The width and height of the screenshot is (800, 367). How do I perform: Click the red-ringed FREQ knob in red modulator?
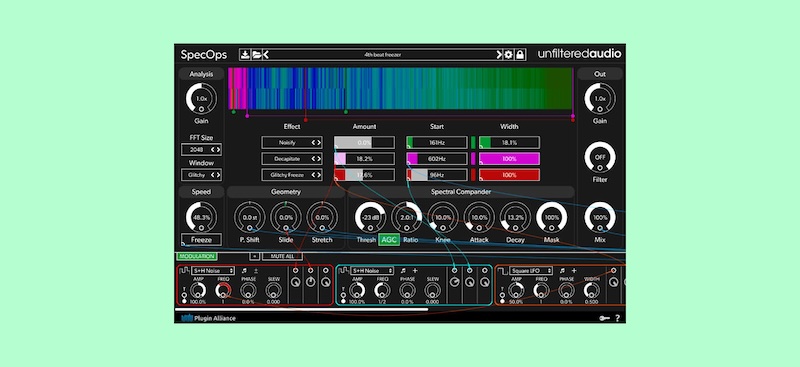[223, 290]
